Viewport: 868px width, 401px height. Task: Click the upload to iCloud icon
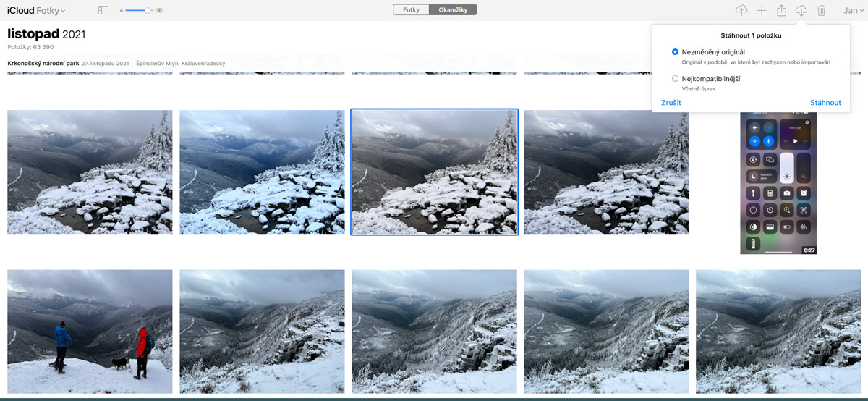741,10
